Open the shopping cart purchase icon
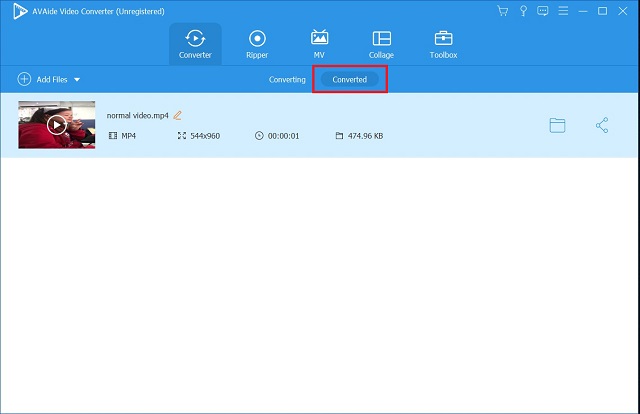640x414 pixels. (503, 11)
